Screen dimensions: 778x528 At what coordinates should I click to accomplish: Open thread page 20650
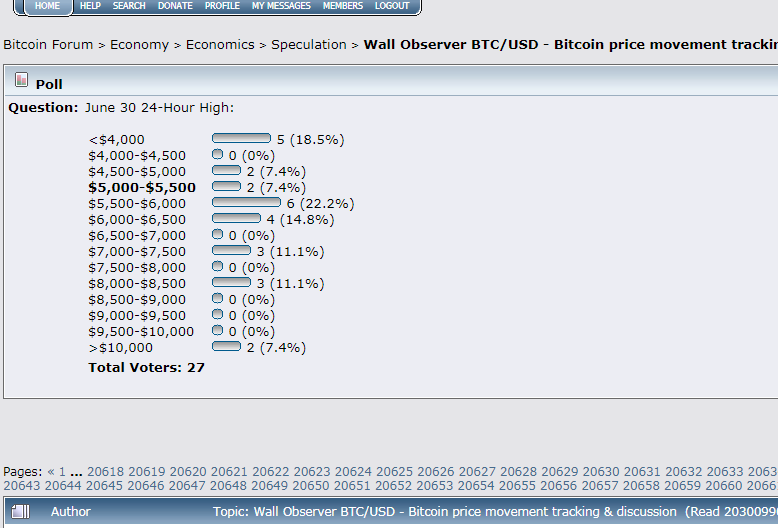coord(311,485)
